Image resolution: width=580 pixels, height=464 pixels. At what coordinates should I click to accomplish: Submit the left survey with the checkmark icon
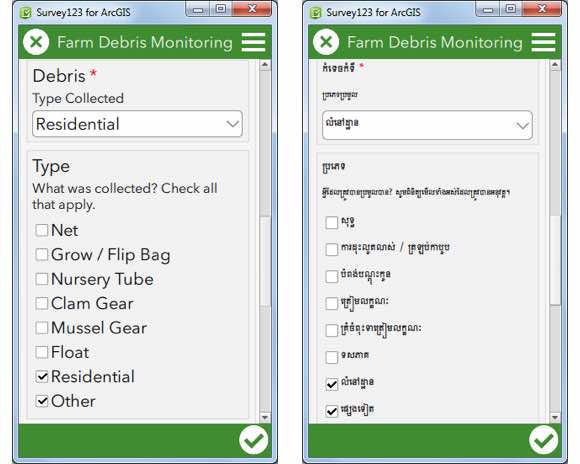(253, 440)
